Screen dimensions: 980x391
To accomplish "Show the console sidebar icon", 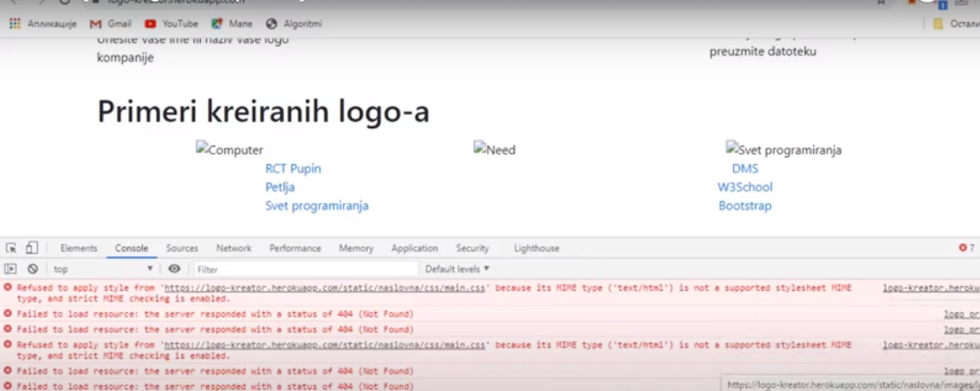I will pos(11,269).
